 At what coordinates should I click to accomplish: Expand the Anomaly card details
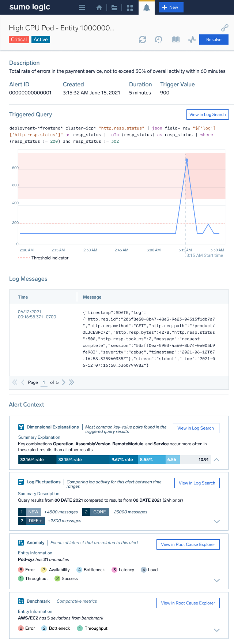[x=216, y=580]
